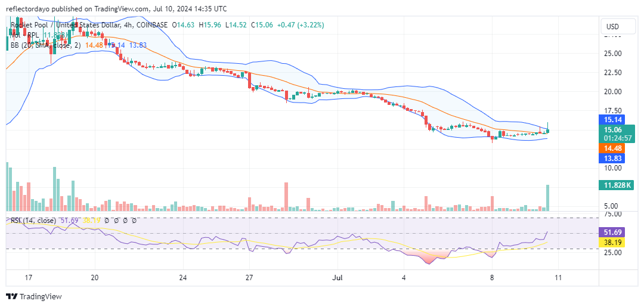The image size is (644, 307).
Task: Click the blue 13.83 price-axis tag
Action: (612, 158)
